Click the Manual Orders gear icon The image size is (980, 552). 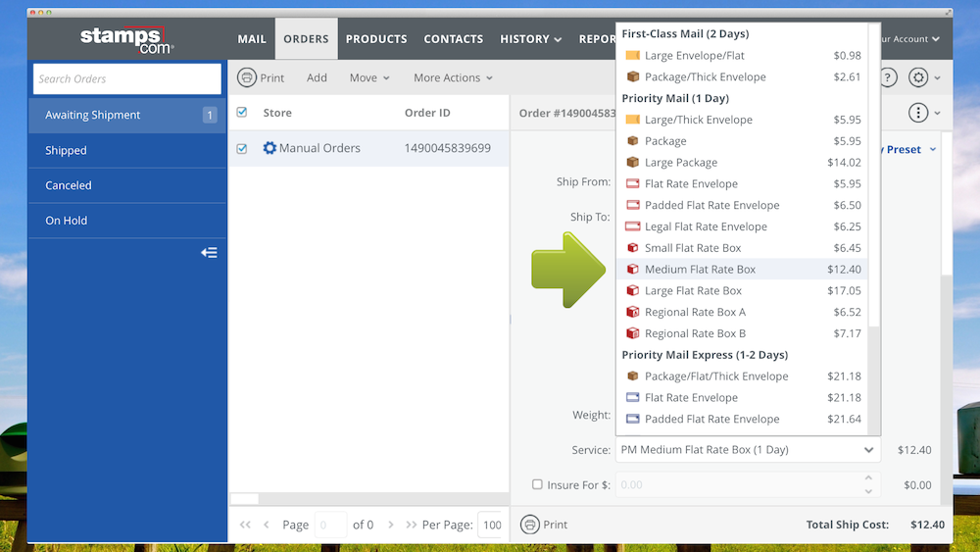tap(269, 148)
